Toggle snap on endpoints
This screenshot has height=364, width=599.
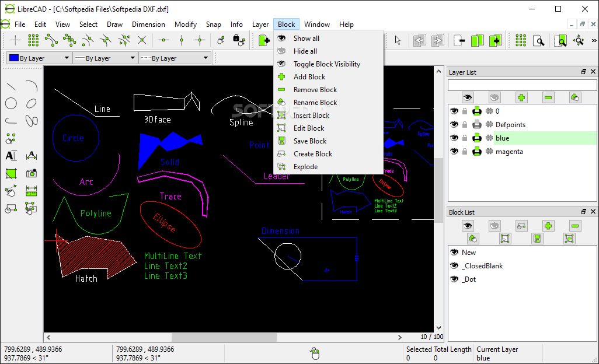pos(51,40)
